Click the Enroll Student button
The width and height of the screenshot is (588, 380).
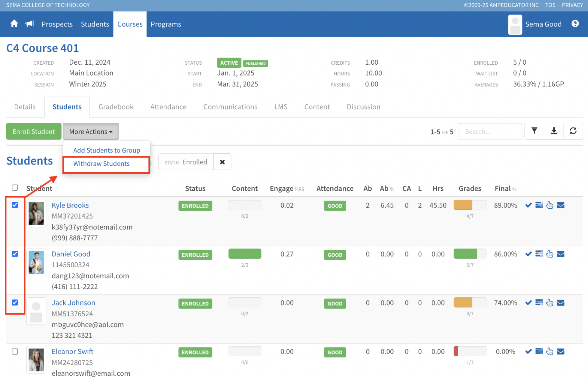[x=34, y=132]
